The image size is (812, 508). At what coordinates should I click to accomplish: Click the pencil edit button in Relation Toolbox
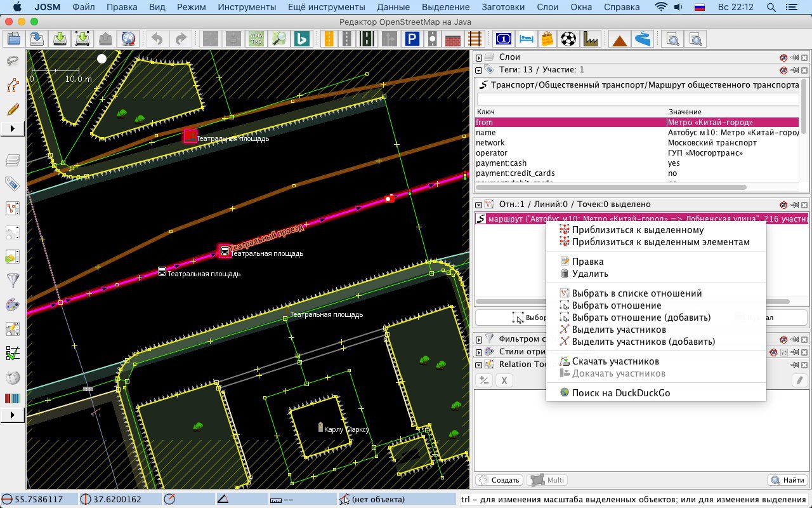800,380
